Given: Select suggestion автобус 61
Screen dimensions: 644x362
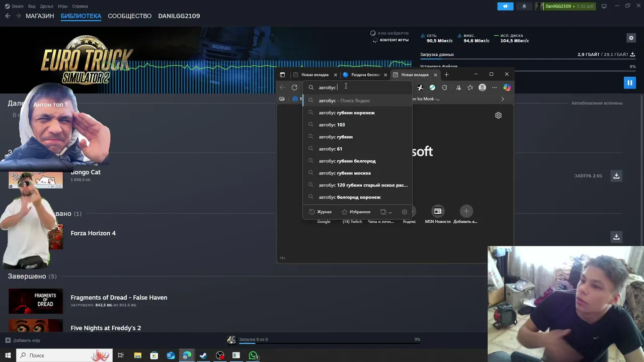Looking at the screenshot, I should [357, 149].
